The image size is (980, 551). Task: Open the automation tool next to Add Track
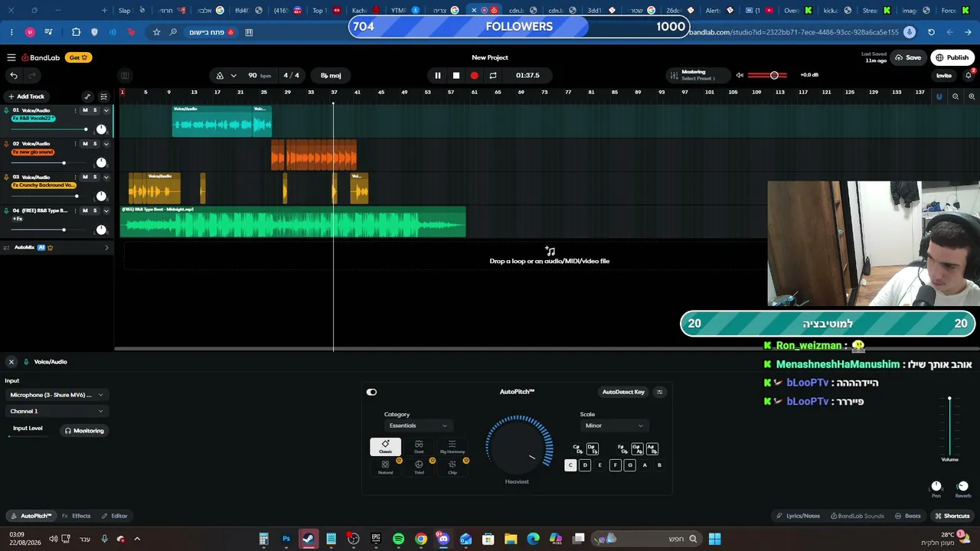tap(87, 96)
